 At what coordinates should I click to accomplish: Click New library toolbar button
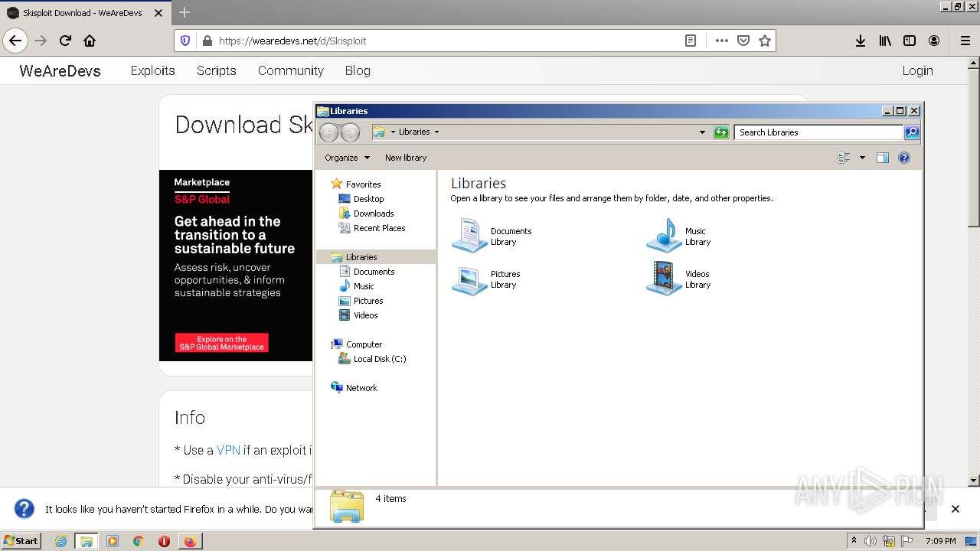406,158
